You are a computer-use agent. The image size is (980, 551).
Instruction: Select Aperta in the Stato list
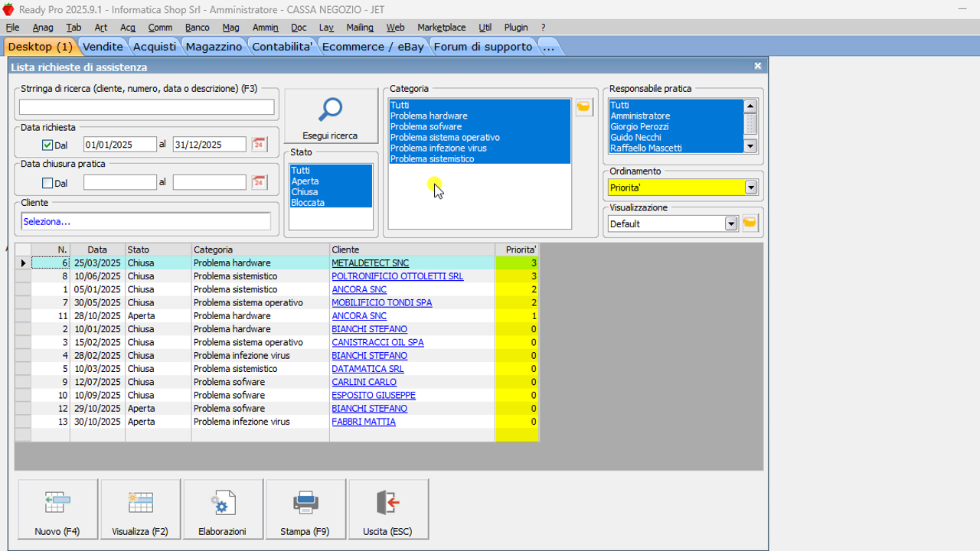point(305,181)
